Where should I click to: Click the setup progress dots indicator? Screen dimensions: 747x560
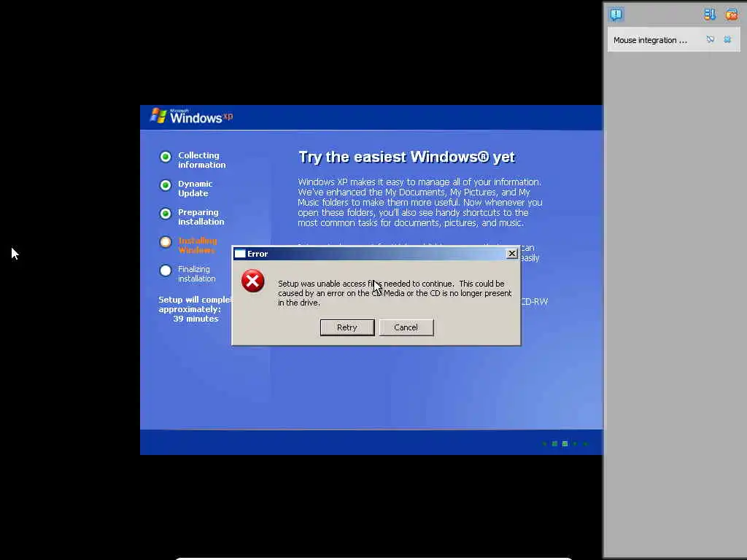(x=565, y=443)
